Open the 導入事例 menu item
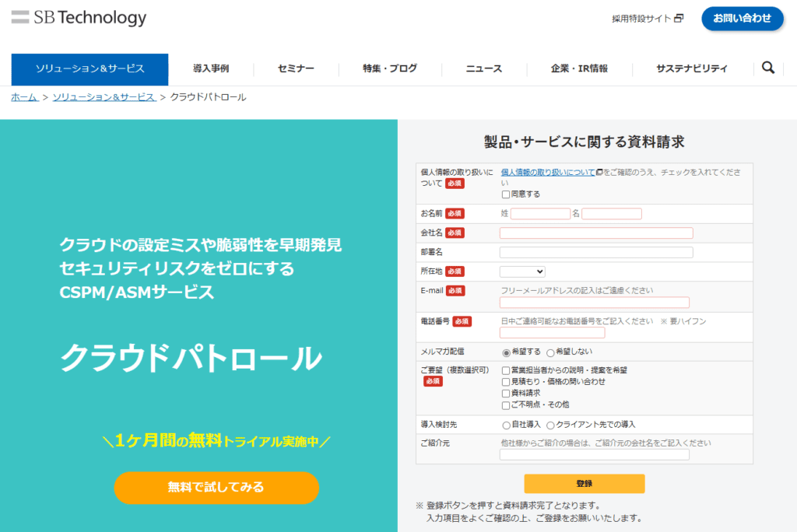This screenshot has height=532, width=797. 211,68
